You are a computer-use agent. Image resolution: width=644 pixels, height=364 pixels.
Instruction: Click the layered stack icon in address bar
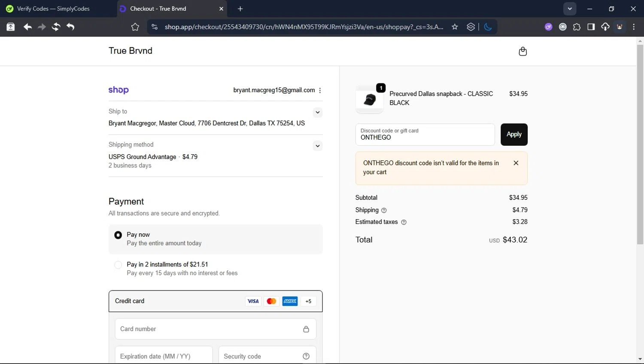[471, 27]
